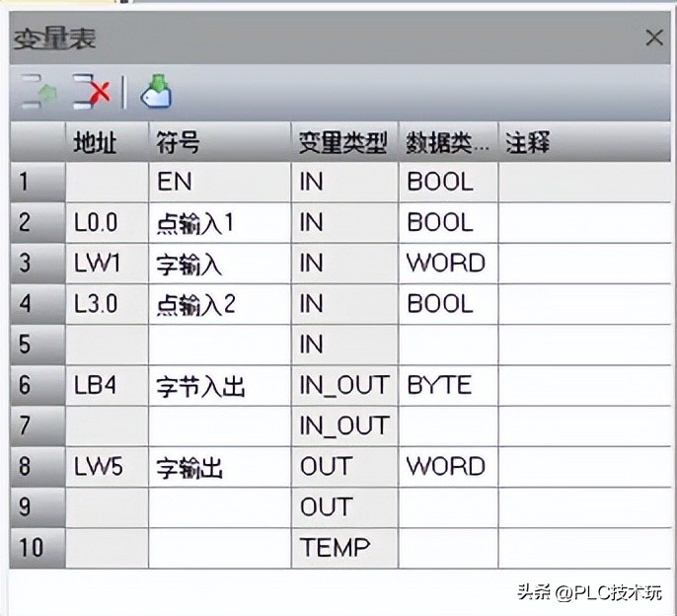Click comment field of 字节入出 row
Image resolution: width=677 pixels, height=616 pixels.
point(584,385)
